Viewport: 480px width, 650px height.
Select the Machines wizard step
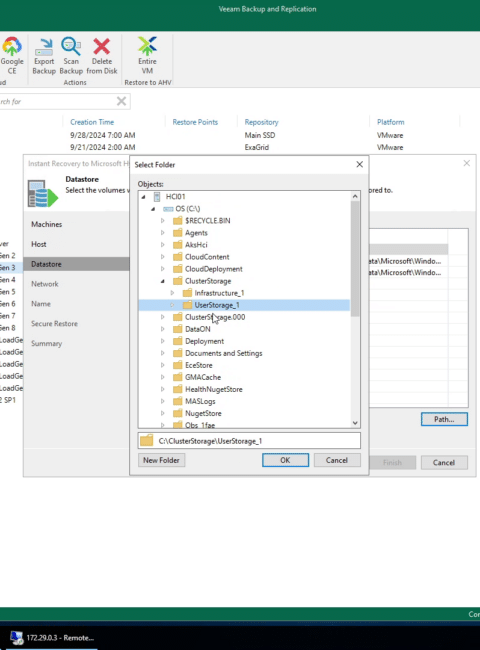click(46, 224)
